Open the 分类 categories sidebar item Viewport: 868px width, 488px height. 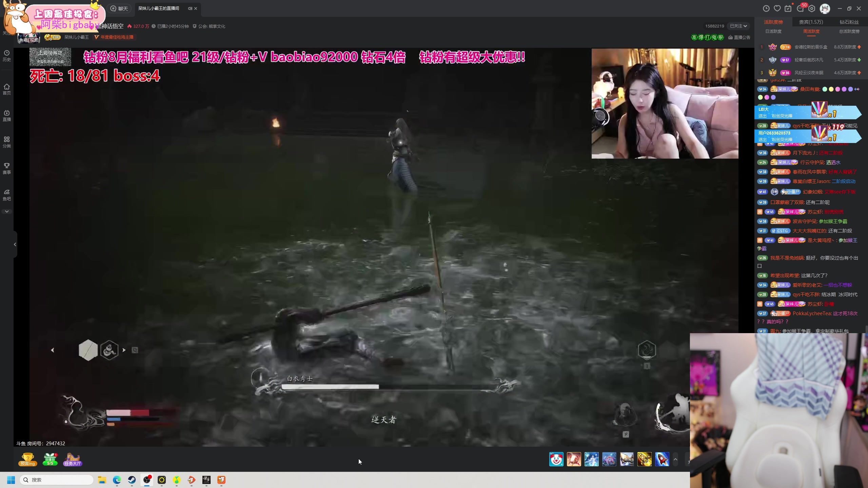tap(7, 142)
